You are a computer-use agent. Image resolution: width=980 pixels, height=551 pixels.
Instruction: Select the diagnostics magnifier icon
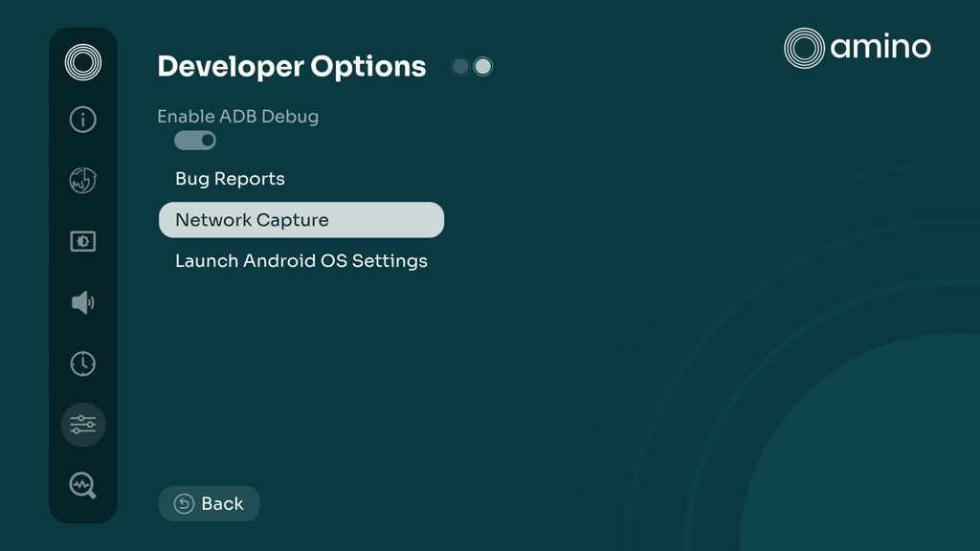point(82,485)
